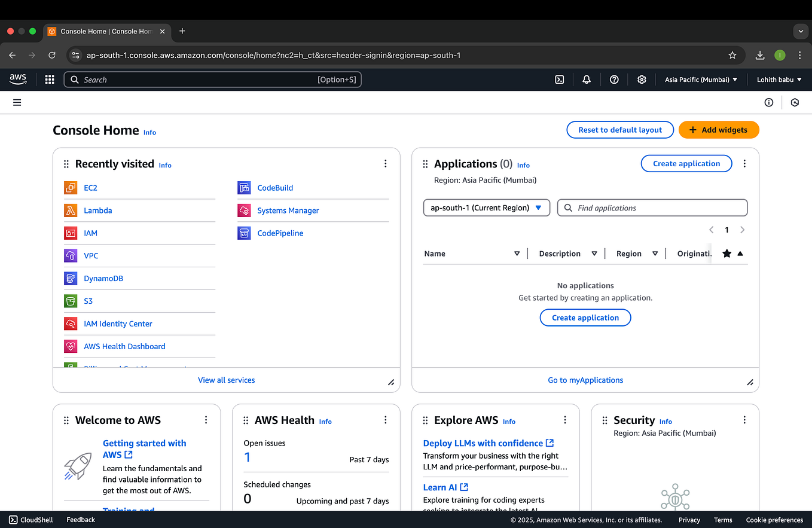Open the console Settings gear
Screen dimensions: 812x528
pos(641,79)
